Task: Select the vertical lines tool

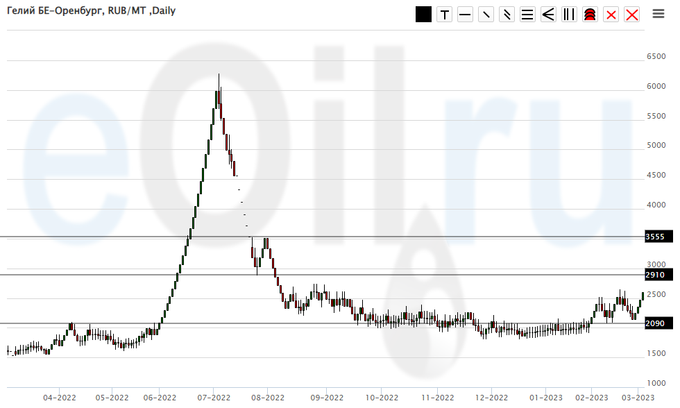Action: pos(569,14)
